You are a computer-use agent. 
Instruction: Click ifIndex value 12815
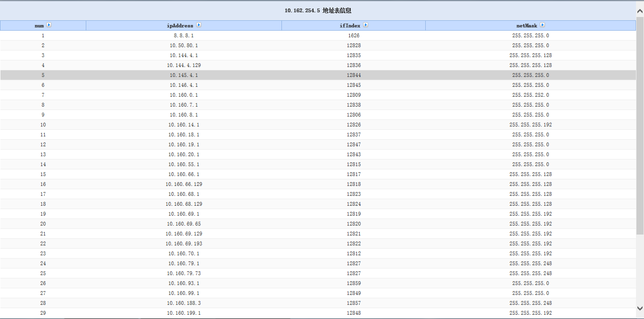click(354, 164)
